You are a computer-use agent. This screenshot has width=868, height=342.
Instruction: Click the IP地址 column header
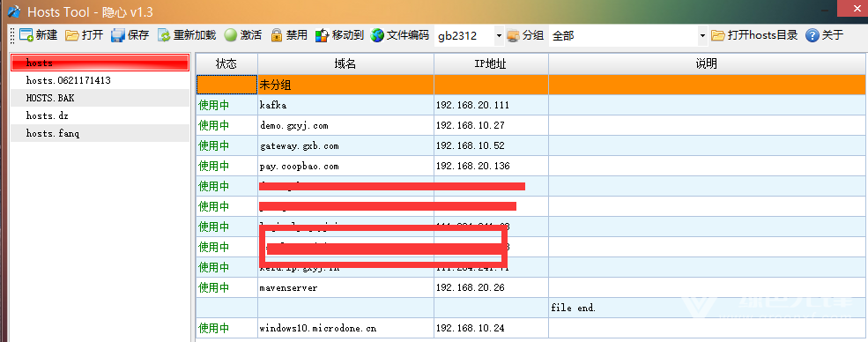(x=491, y=64)
